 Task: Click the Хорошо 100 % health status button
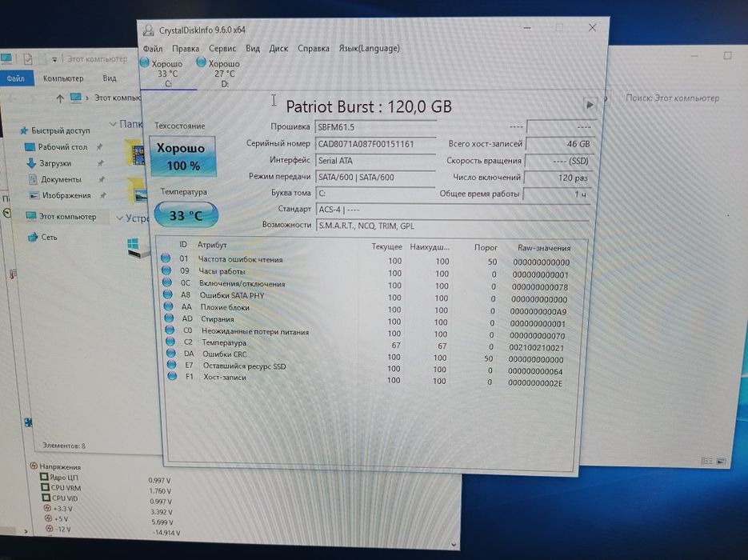182,157
